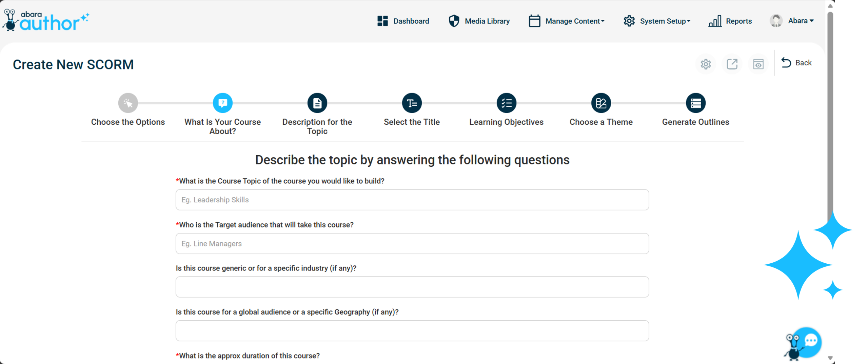
Task: Click the Abara Author logo
Action: [46, 20]
